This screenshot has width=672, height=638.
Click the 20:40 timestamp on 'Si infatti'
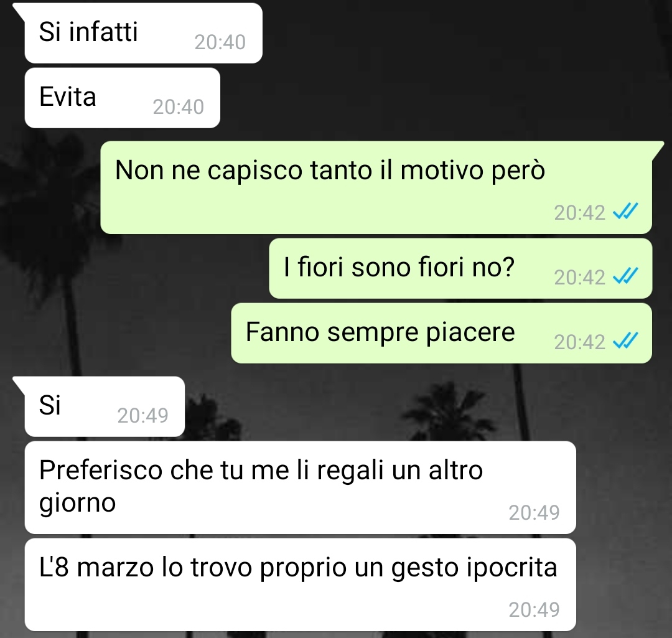tap(220, 42)
